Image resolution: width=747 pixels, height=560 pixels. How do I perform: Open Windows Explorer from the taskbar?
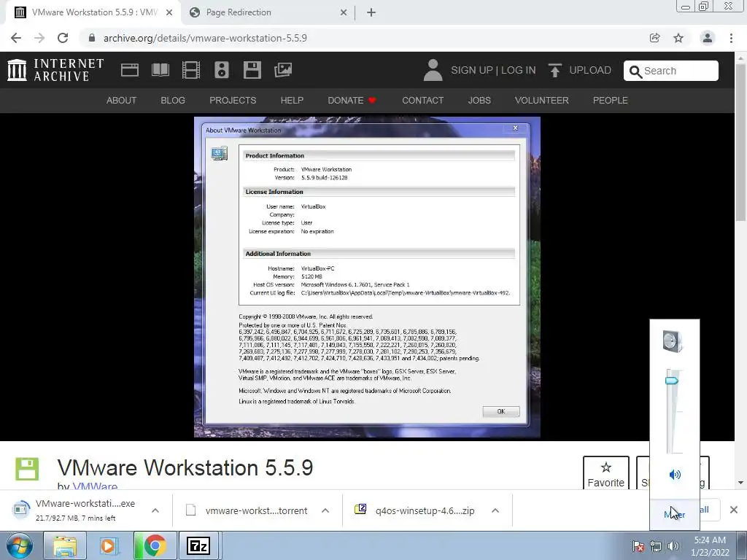[x=65, y=545]
